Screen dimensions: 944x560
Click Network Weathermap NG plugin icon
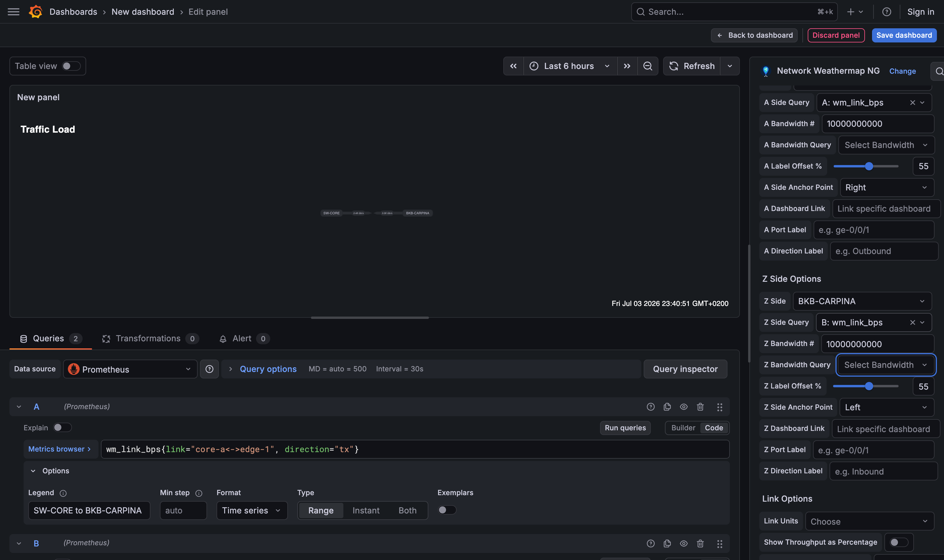point(766,71)
